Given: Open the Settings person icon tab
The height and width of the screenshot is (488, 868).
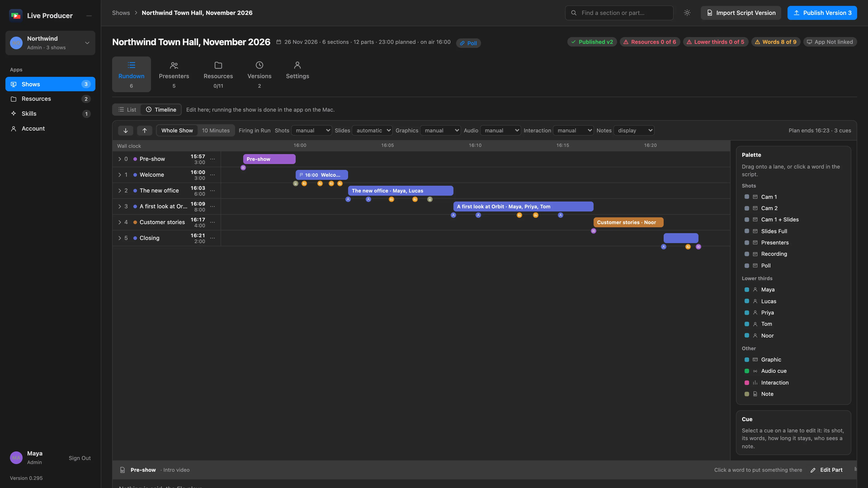Looking at the screenshot, I should tap(297, 65).
